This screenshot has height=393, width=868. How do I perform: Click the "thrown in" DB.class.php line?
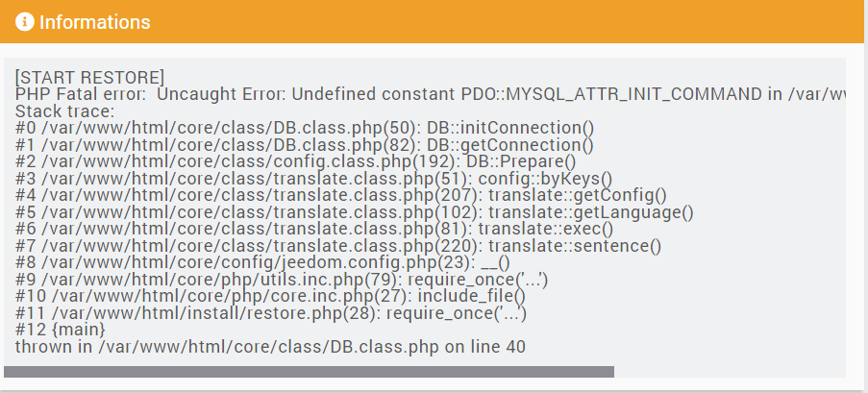270,347
